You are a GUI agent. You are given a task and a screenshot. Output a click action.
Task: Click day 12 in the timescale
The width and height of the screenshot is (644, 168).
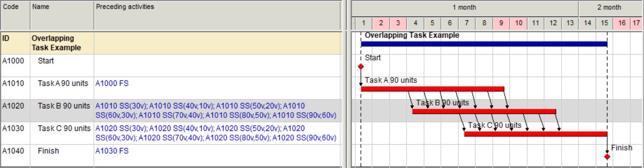[553, 23]
